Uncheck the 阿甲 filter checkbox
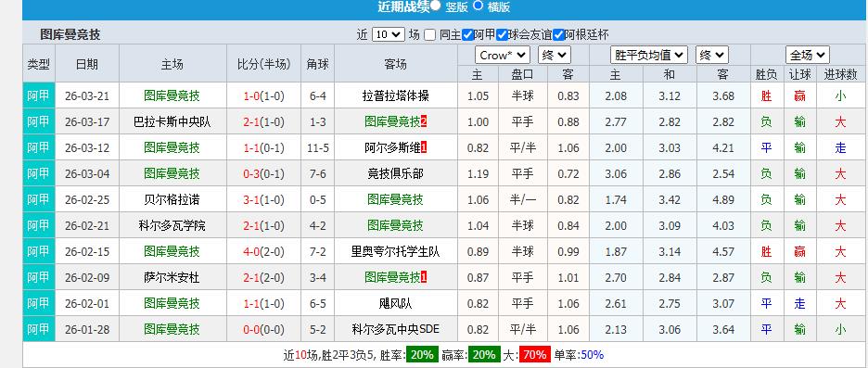Screen dimensions: 868x368 pyautogui.click(x=467, y=35)
